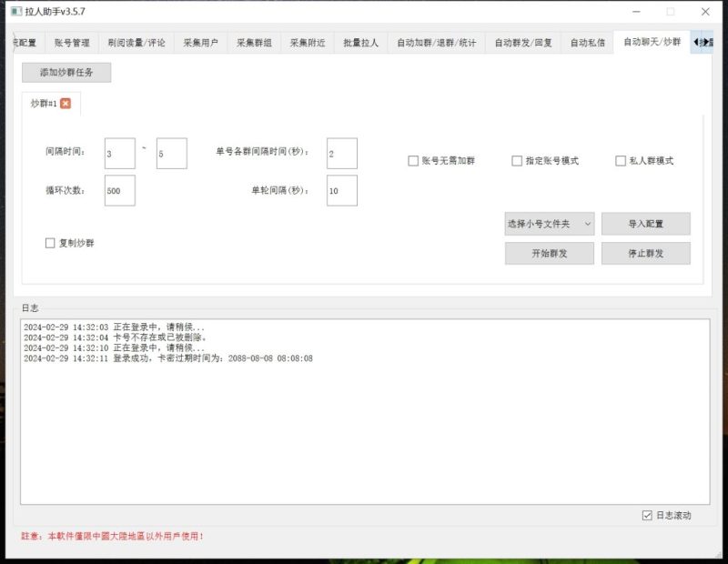Click the 添加炒群任务 button
728x564 pixels.
coord(67,73)
